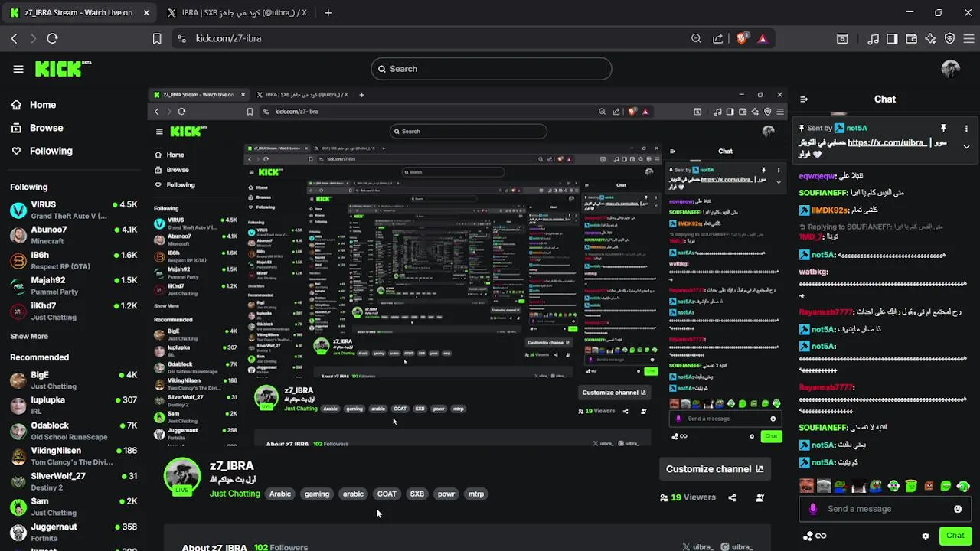Open Majah92 Pummel Party channel
Viewport: 980px width, 551px height.
click(73, 285)
